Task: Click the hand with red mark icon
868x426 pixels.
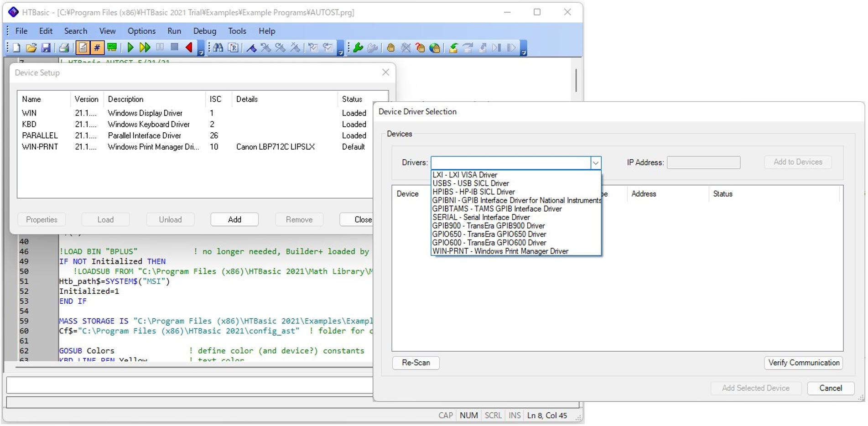Action: [420, 47]
